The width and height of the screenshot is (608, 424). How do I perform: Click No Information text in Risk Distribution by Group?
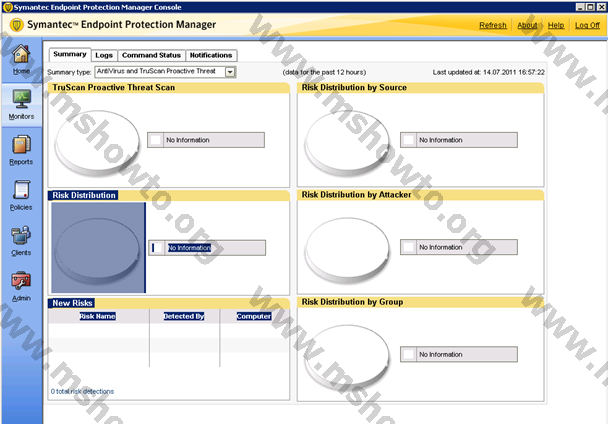pyautogui.click(x=441, y=355)
